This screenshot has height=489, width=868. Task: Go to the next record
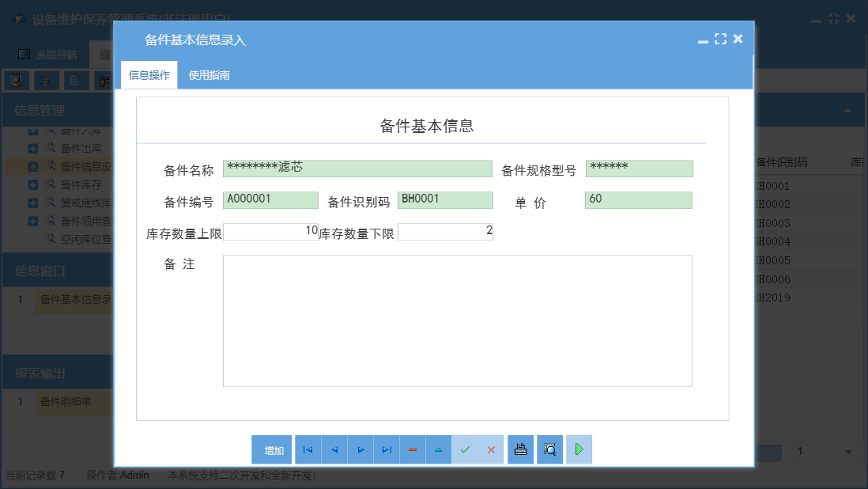tap(360, 449)
